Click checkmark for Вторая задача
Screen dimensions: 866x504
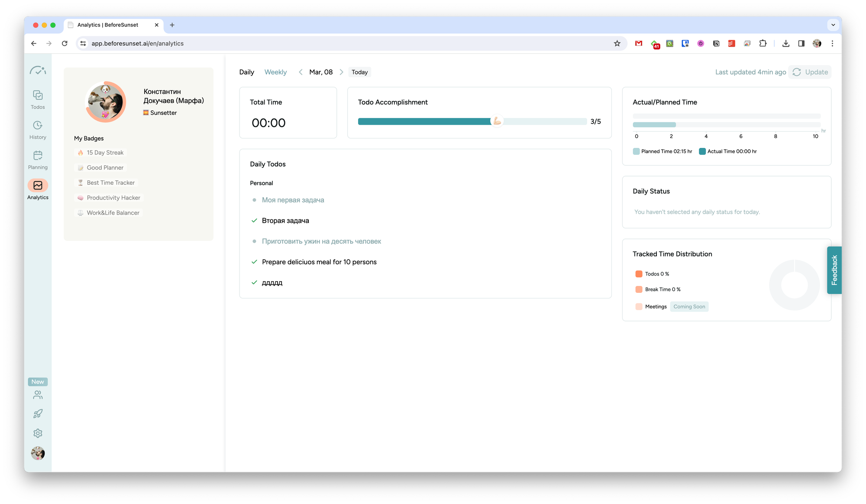click(x=254, y=221)
